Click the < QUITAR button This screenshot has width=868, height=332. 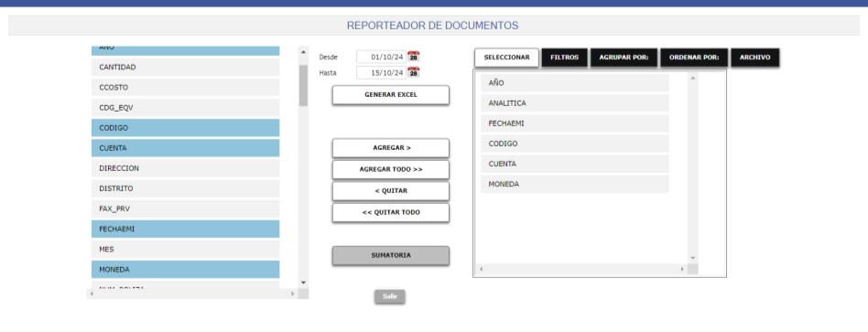[391, 191]
